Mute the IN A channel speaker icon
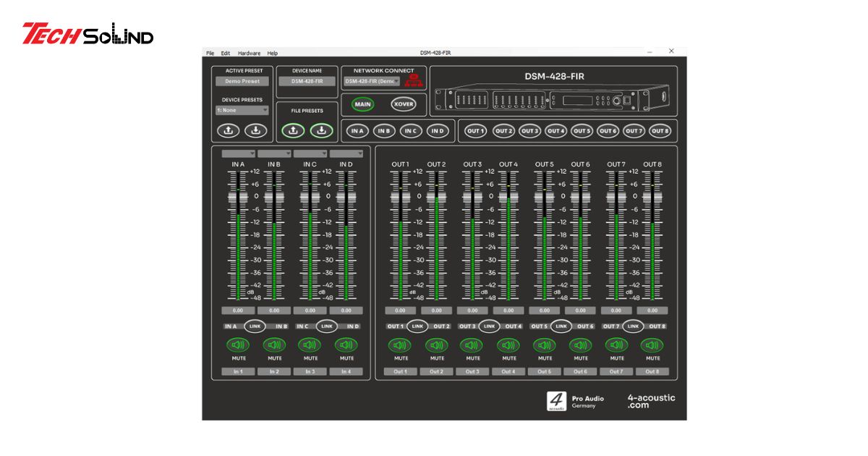Viewport: 868px width, 456px height. click(x=238, y=345)
